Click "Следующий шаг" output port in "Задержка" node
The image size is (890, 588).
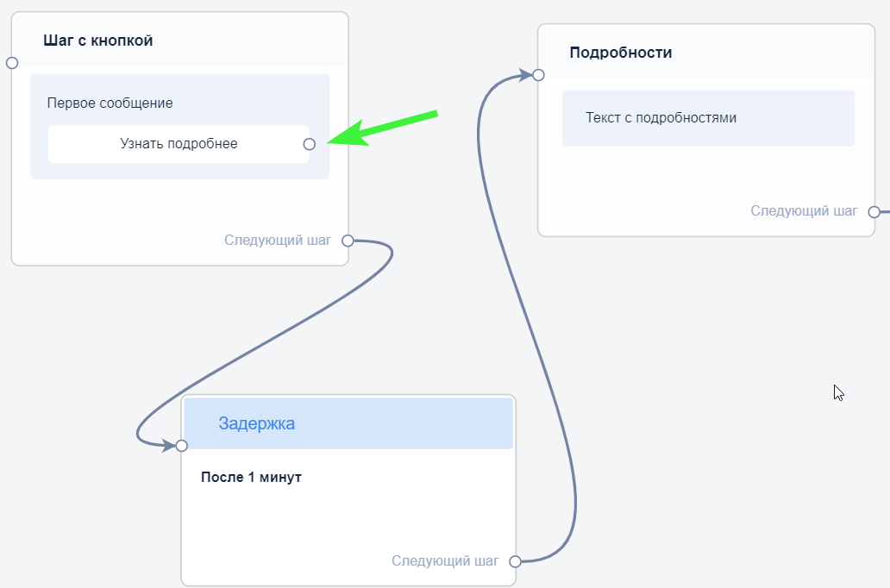pos(515,561)
